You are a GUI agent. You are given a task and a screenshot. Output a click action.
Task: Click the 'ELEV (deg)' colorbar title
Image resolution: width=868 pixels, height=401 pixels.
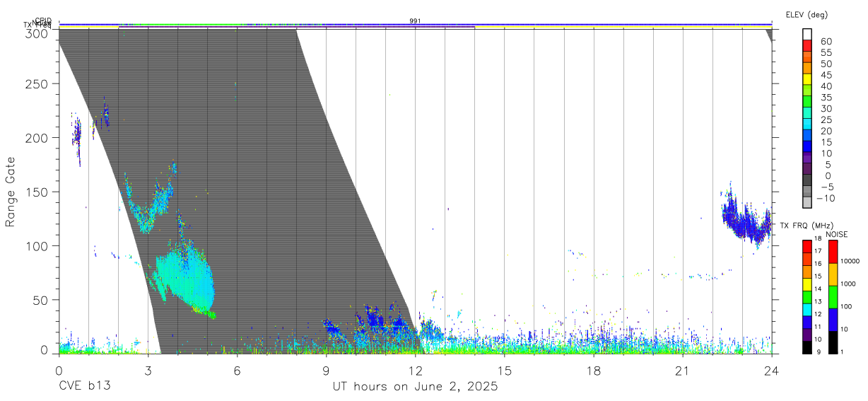click(807, 14)
